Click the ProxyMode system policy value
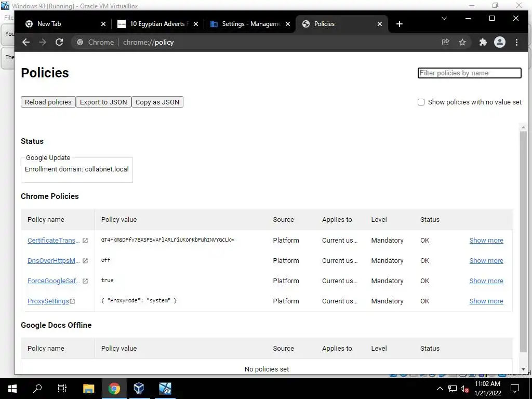The image size is (532, 399). point(139,301)
